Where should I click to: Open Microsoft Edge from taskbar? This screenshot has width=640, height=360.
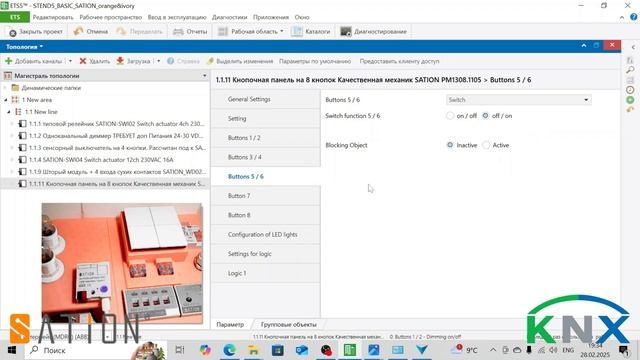229,350
